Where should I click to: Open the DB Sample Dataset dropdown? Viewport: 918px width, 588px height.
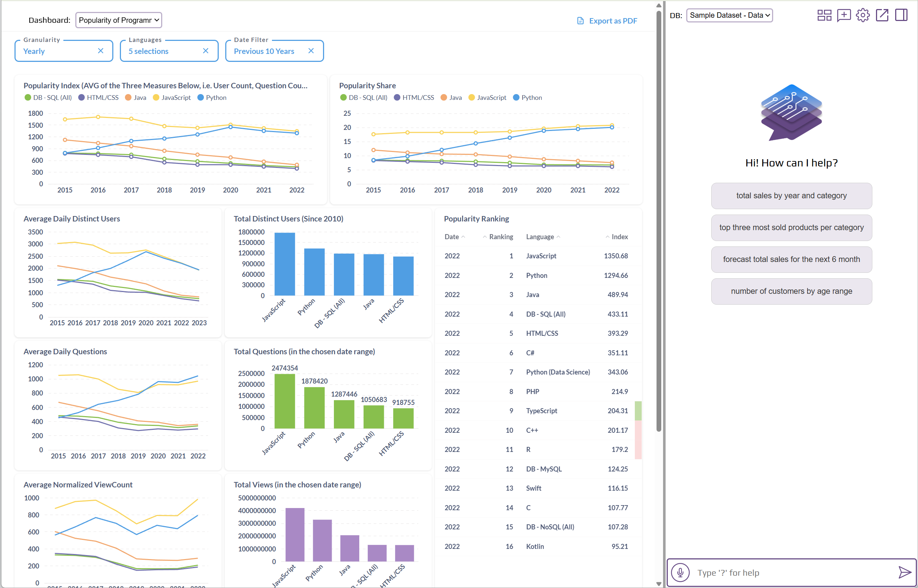point(729,15)
